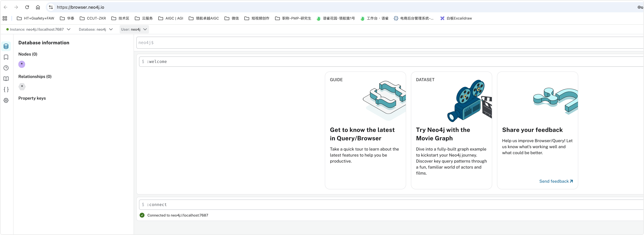Click the browser forward arrow
Image resolution: width=644 pixels, height=235 pixels.
[x=16, y=7]
